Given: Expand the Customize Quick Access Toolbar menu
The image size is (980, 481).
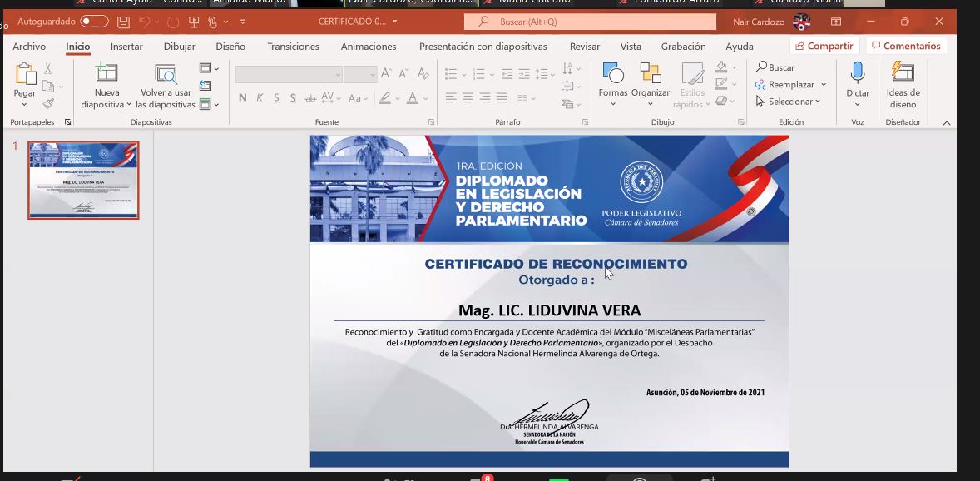Looking at the screenshot, I should coord(243,22).
